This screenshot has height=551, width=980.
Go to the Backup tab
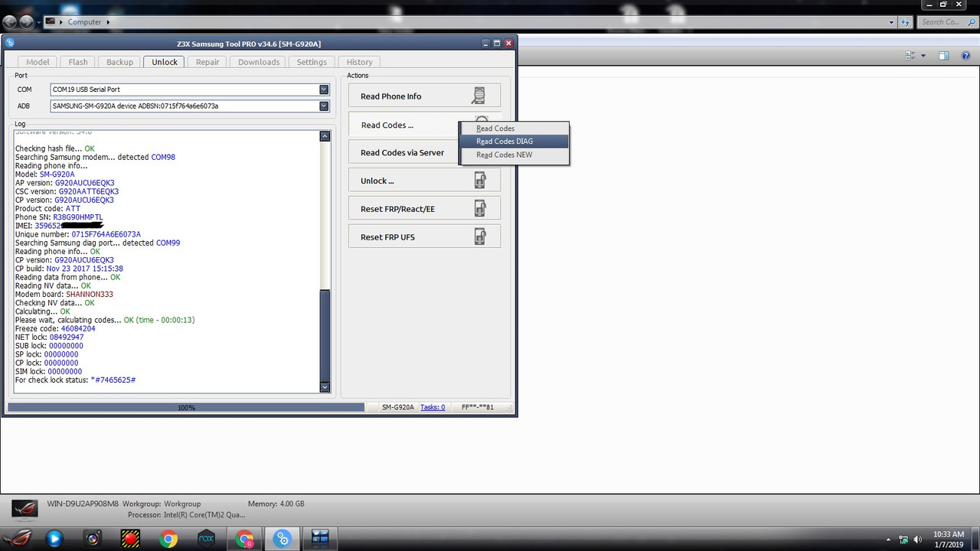coord(119,62)
